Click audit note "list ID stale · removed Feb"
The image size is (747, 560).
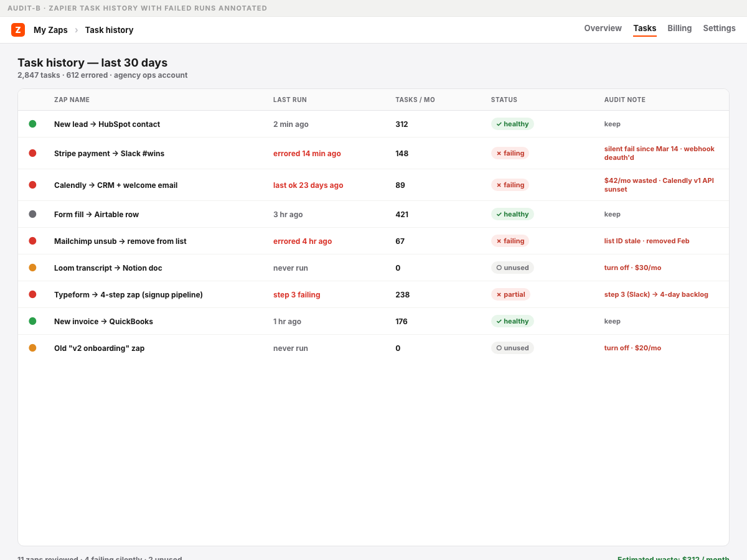(647, 241)
